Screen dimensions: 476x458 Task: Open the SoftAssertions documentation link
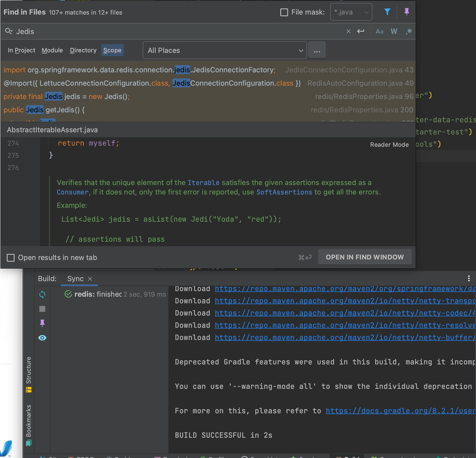click(284, 192)
